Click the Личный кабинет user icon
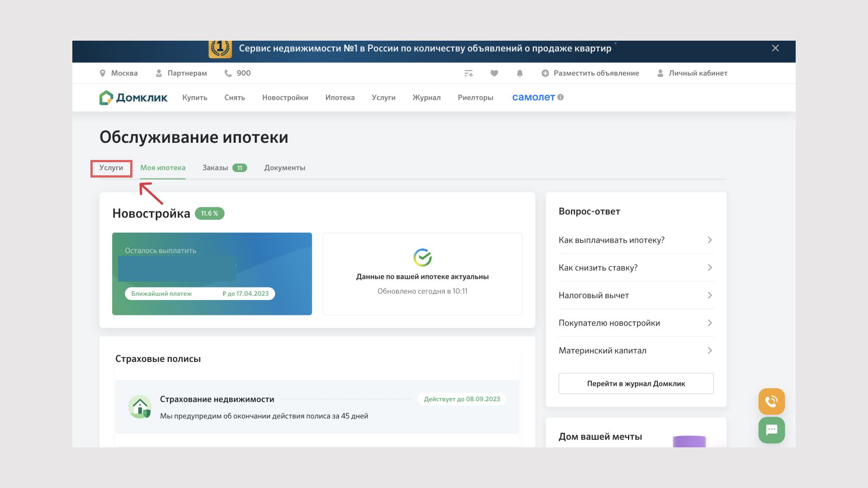 660,73
